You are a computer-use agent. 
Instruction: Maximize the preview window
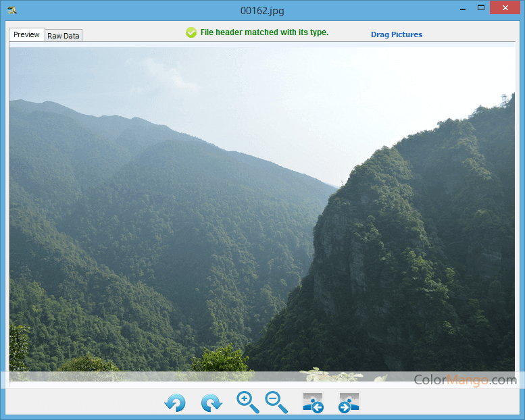coord(481,8)
